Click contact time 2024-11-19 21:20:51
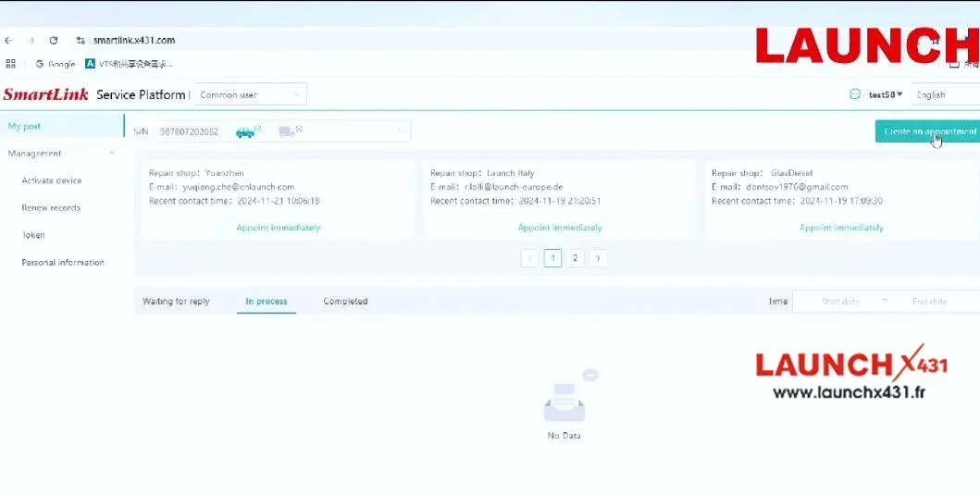Screen dimensions: 980x496 coord(560,201)
